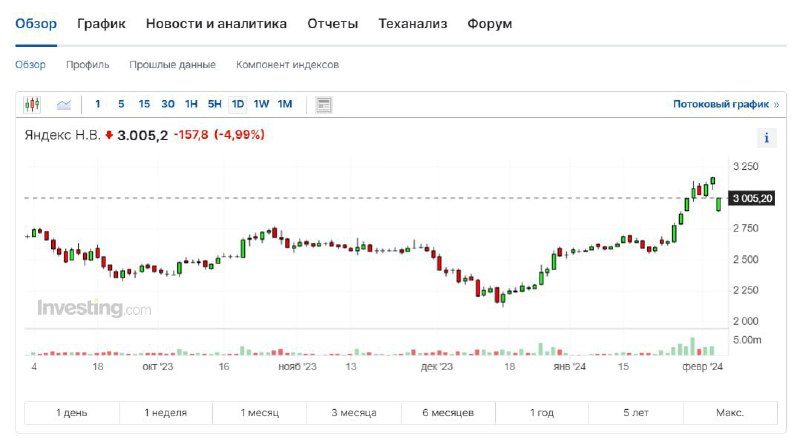Viewport: 800px width, 446px height.
Task: Select the 1D interval
Action: coord(238,104)
